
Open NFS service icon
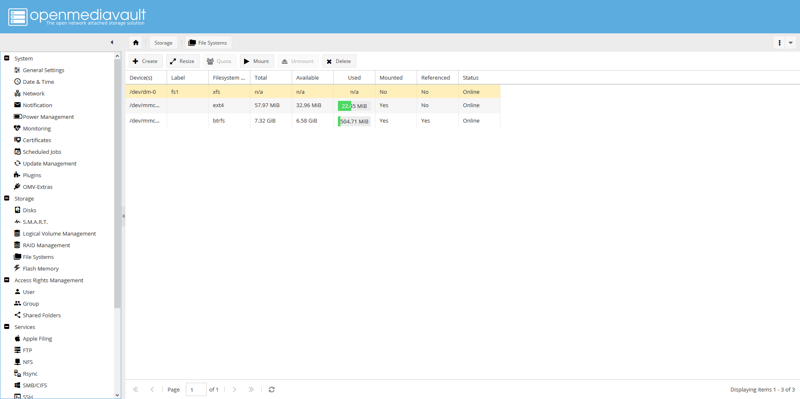tap(17, 362)
